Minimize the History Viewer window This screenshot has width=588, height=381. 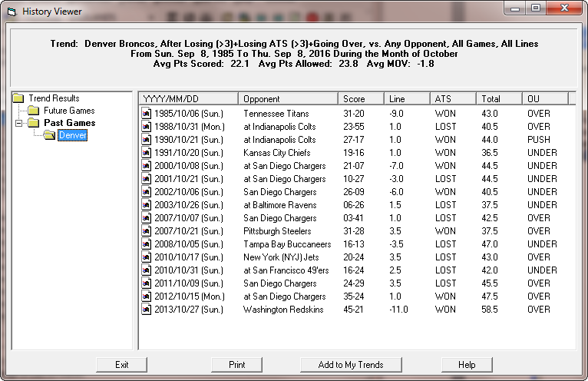pos(515,8)
